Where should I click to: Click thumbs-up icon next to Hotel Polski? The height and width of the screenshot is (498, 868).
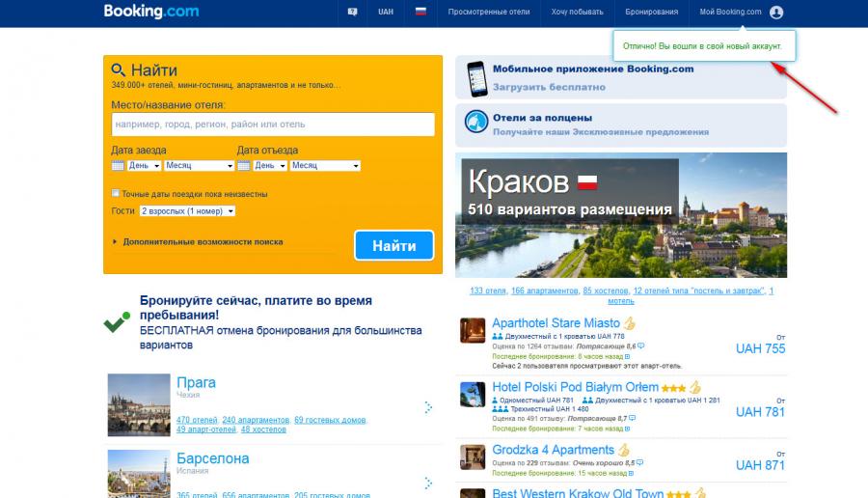pyautogui.click(x=694, y=387)
